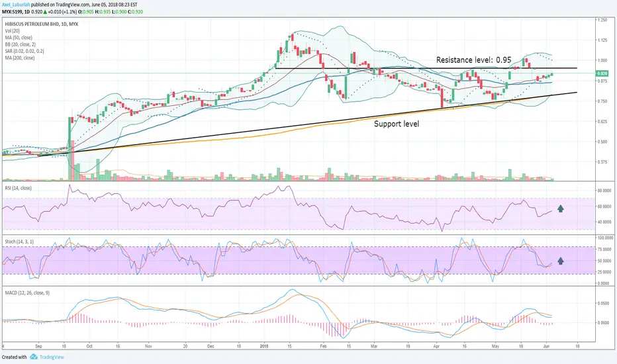Open Axel_Laburlah author link
Image resolution: width=617 pixels, height=364 pixels.
(16, 5)
